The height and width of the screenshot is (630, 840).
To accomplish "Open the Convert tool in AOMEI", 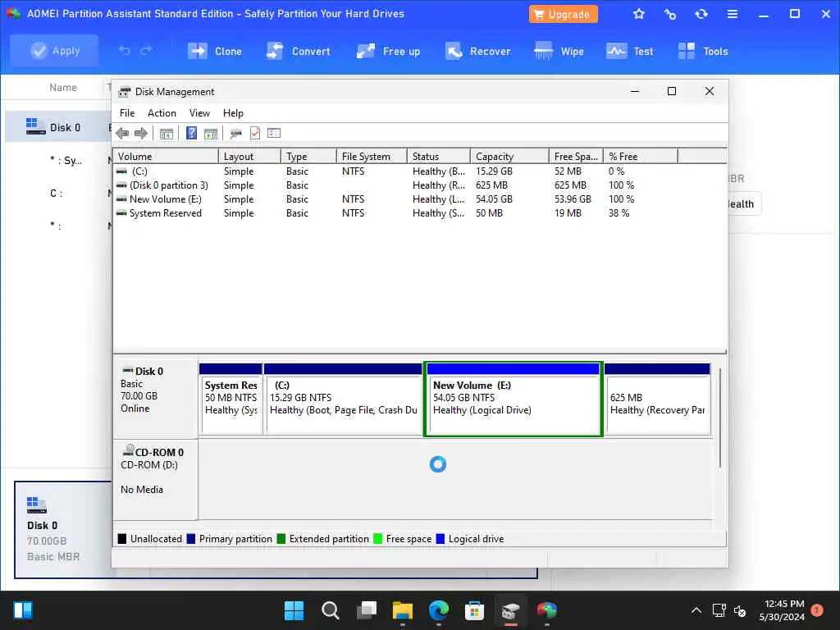I will point(299,52).
